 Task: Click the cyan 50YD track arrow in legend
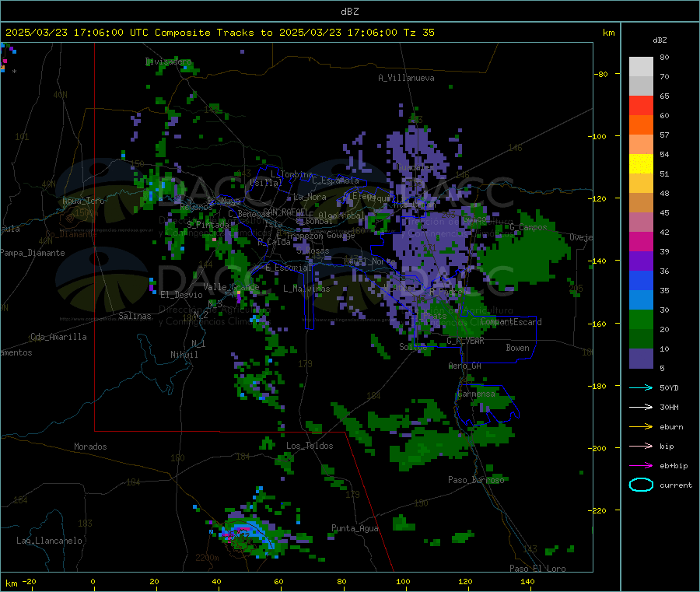point(641,387)
